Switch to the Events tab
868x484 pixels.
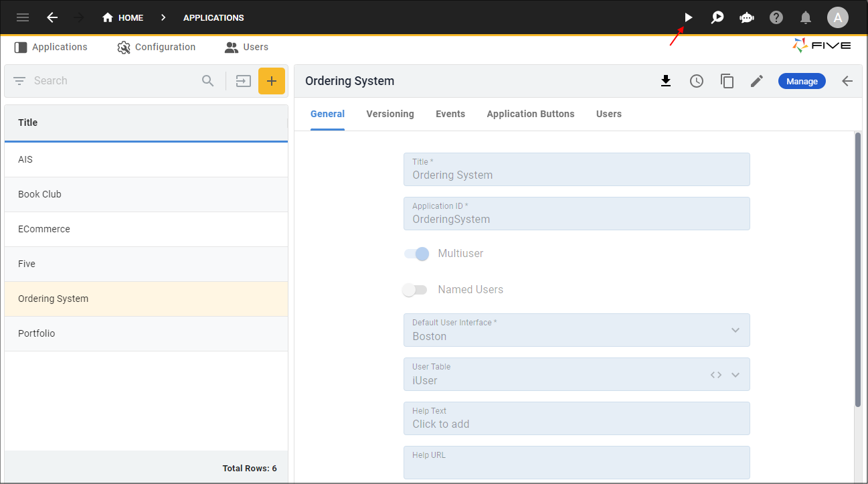click(x=450, y=114)
